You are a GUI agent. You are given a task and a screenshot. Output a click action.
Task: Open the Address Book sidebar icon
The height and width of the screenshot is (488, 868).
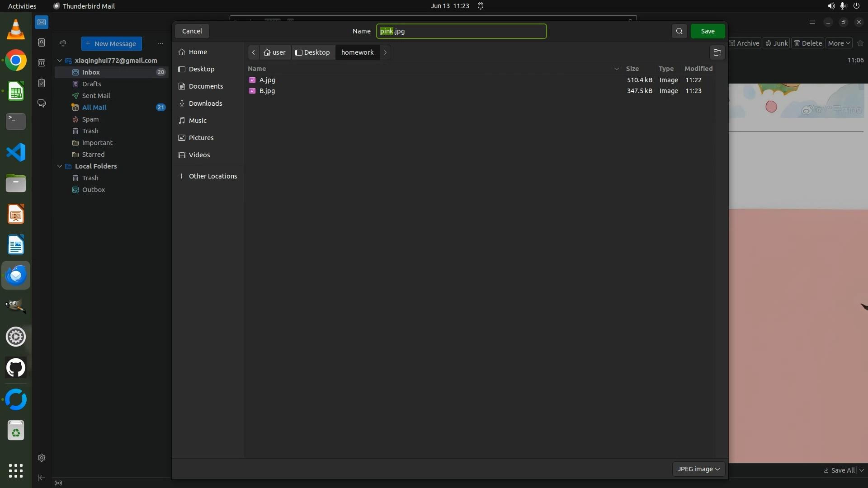click(x=42, y=42)
